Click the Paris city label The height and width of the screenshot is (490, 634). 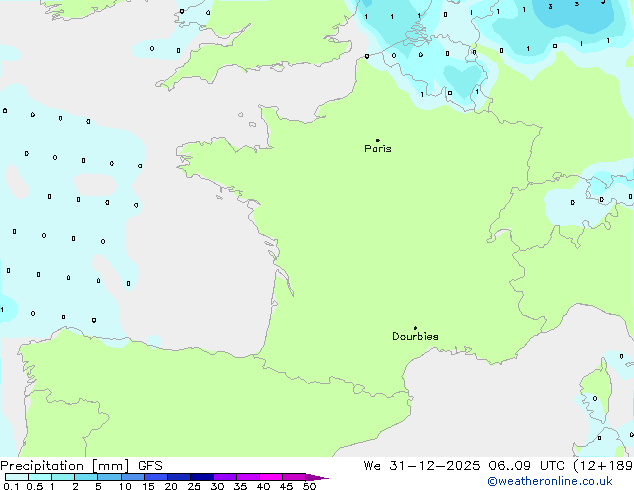pos(378,149)
